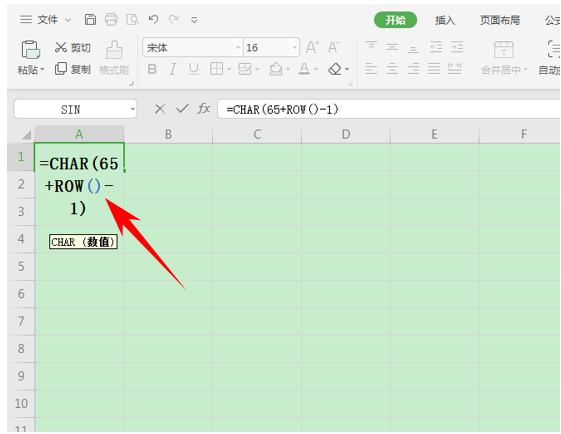Toggle Underline formatting
The height and width of the screenshot is (434, 561).
click(194, 69)
